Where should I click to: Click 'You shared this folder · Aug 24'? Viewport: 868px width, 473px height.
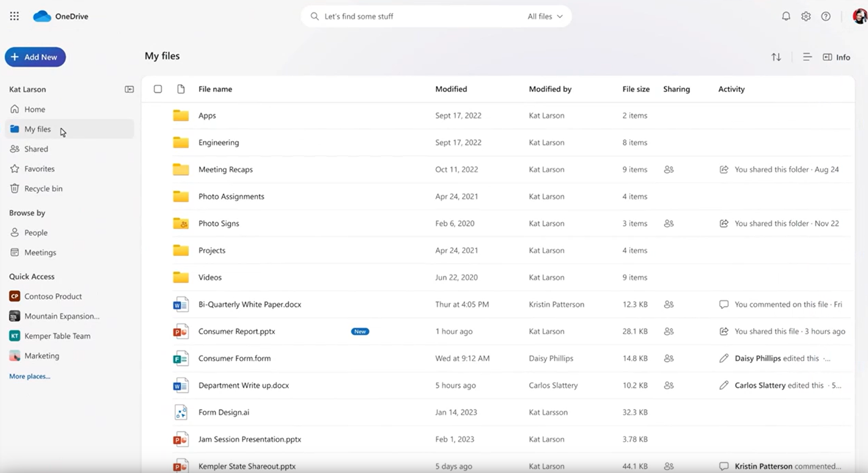click(x=787, y=169)
